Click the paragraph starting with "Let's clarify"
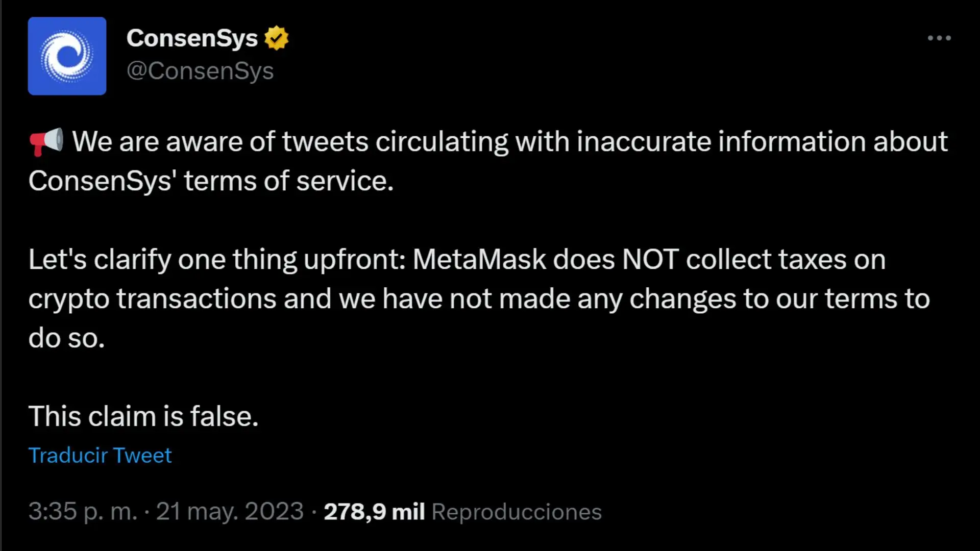 coord(479,298)
